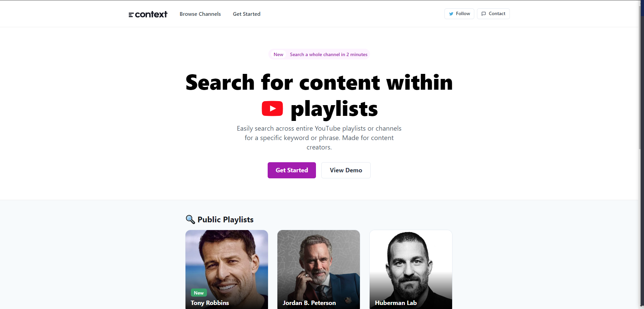Click the main 'Search for content within' headline

point(319,83)
